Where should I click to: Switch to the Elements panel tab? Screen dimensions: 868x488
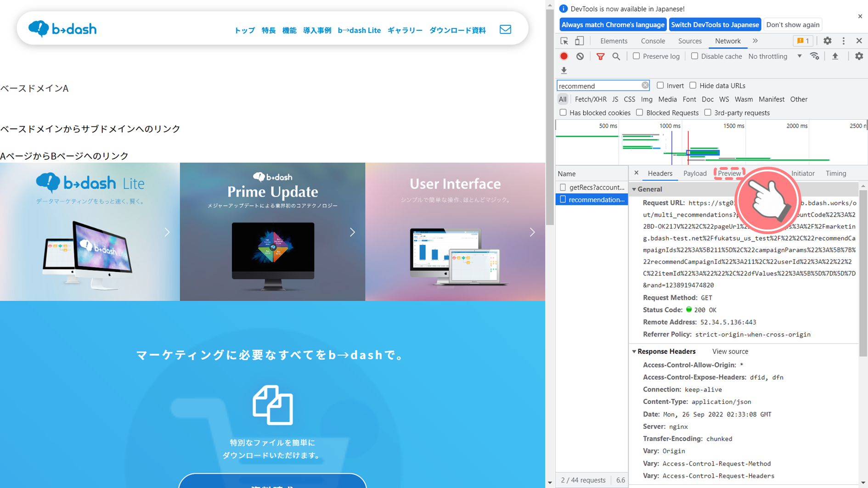[614, 41]
